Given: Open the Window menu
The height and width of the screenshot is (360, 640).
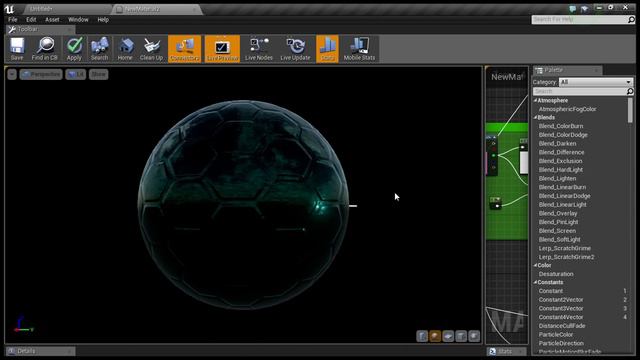Looking at the screenshot, I should pos(78,20).
